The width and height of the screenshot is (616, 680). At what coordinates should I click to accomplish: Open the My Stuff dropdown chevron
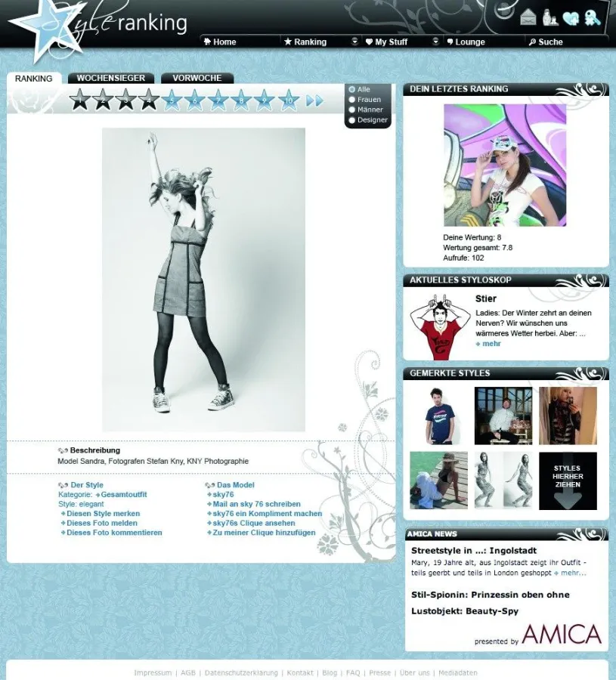pyautogui.click(x=435, y=42)
